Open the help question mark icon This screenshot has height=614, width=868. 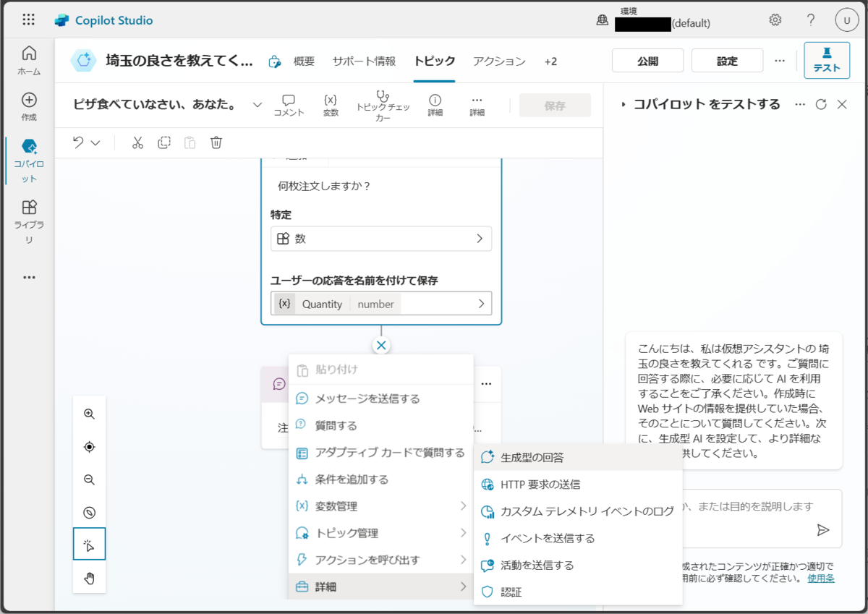[x=811, y=20]
